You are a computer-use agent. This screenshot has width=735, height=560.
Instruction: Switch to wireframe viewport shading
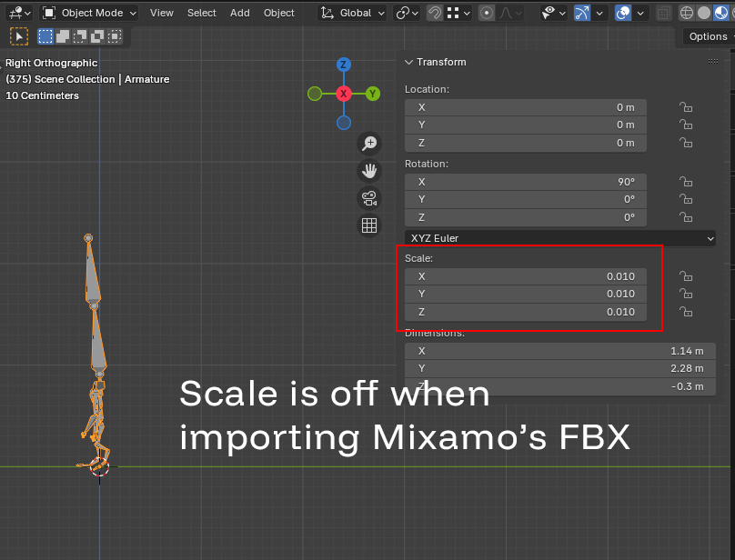686,13
